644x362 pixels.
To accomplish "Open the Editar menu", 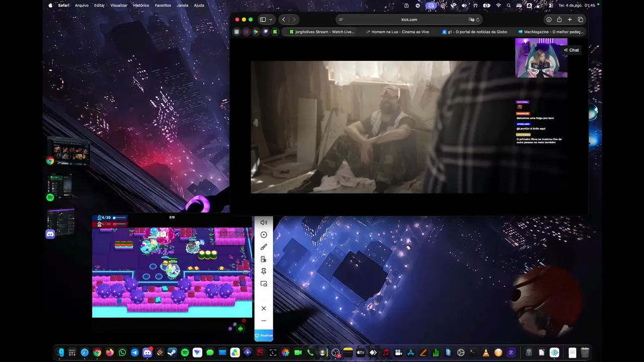I will 99,5.
